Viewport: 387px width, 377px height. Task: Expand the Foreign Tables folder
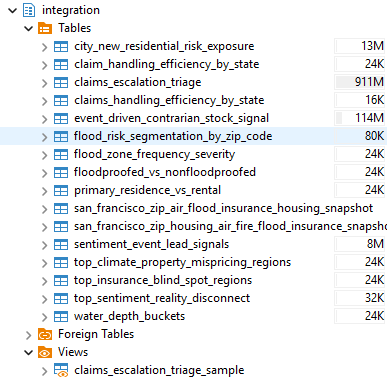29,335
